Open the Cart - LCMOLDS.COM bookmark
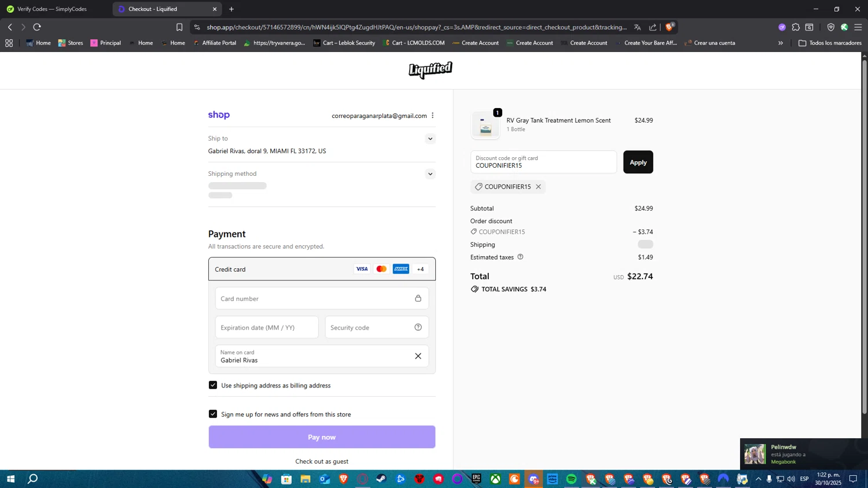Screen dimensions: 868x488 click(x=414, y=43)
